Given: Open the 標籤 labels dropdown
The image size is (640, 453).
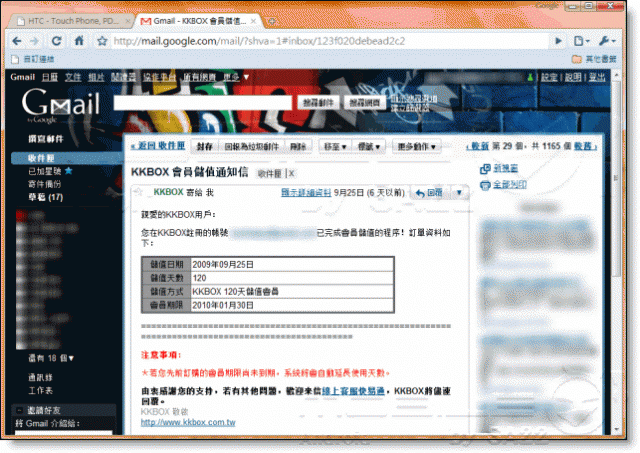Looking at the screenshot, I should tap(369, 147).
